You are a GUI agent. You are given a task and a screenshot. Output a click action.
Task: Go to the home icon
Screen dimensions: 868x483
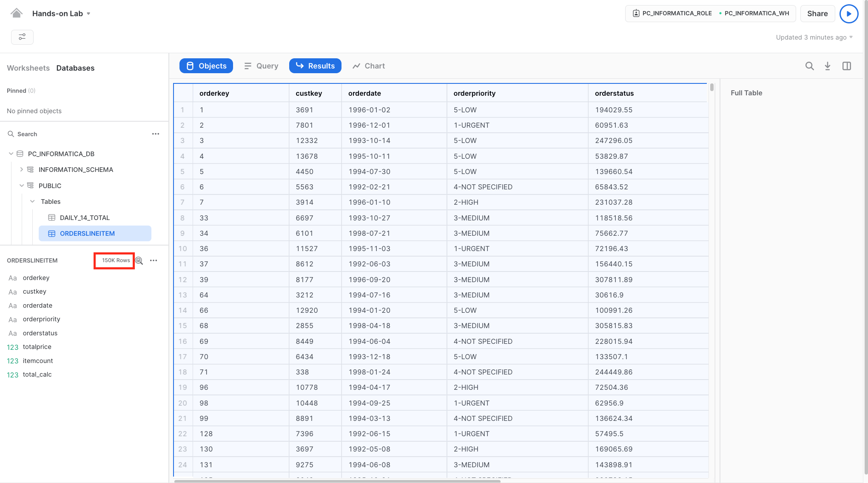point(17,13)
